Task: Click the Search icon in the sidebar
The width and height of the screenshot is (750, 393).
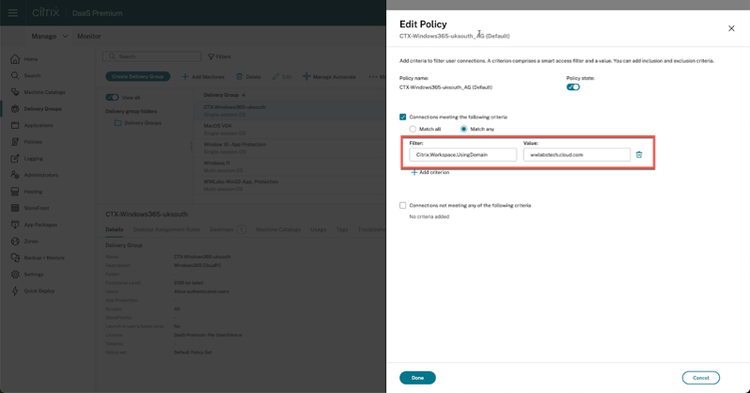Action: click(15, 76)
